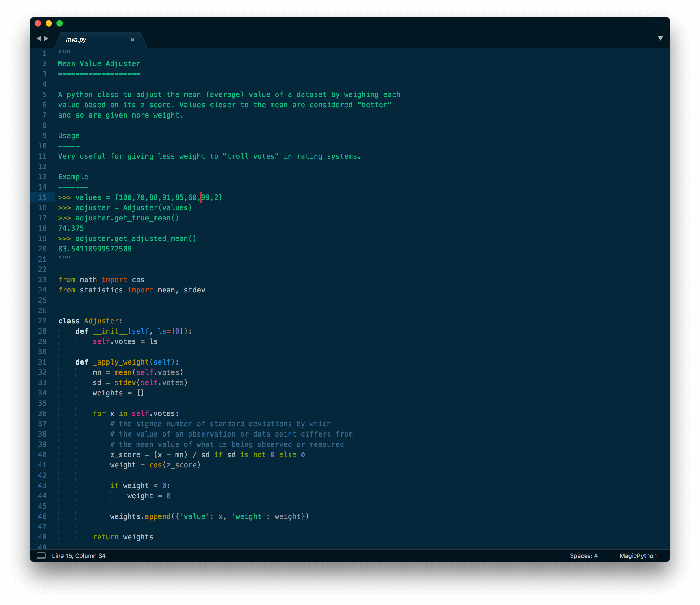Click on the class Adjuster definition
The width and height of the screenshot is (700, 605).
click(101, 321)
